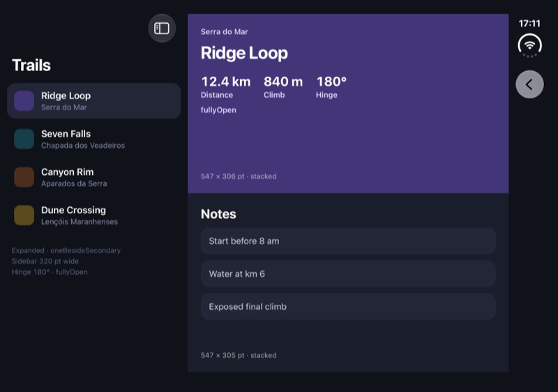Click the Distance label
The image size is (558, 392).
pos(217,95)
